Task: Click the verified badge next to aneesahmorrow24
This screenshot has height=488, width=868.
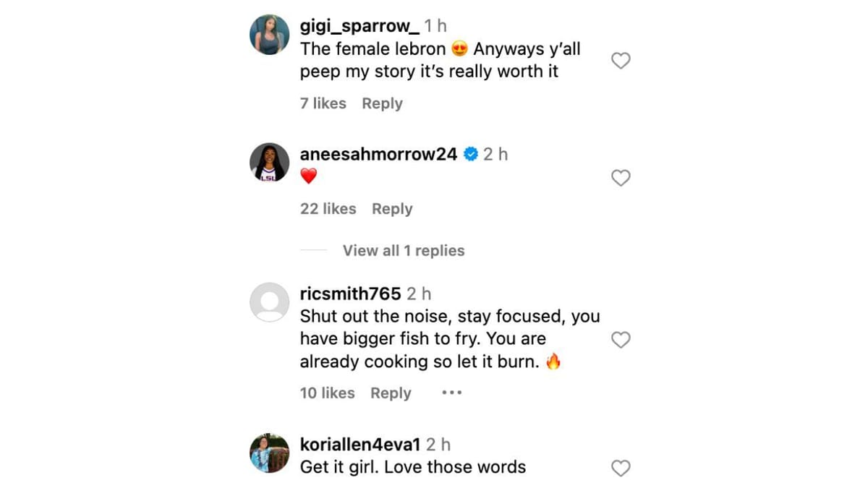Action: [x=471, y=153]
